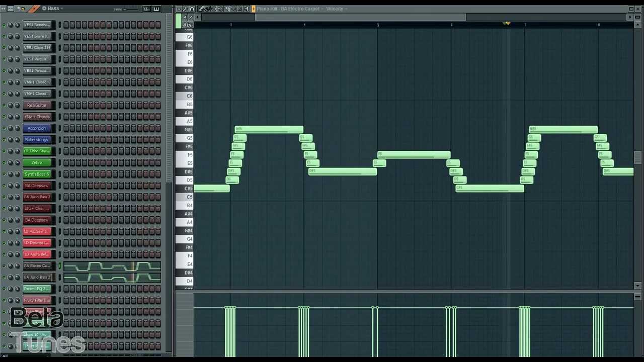Open the VES1 Bassdrum channel button
This screenshot has width=644, height=362.
click(x=37, y=25)
